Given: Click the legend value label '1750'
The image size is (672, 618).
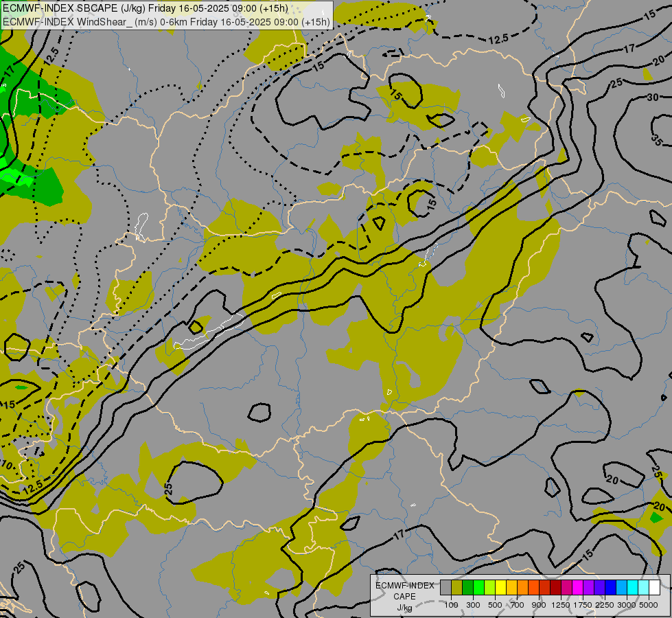Looking at the screenshot, I should 583,605.
